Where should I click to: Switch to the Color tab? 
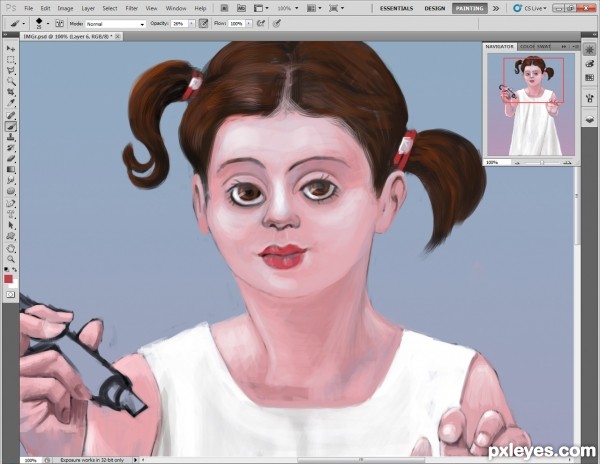(528, 46)
